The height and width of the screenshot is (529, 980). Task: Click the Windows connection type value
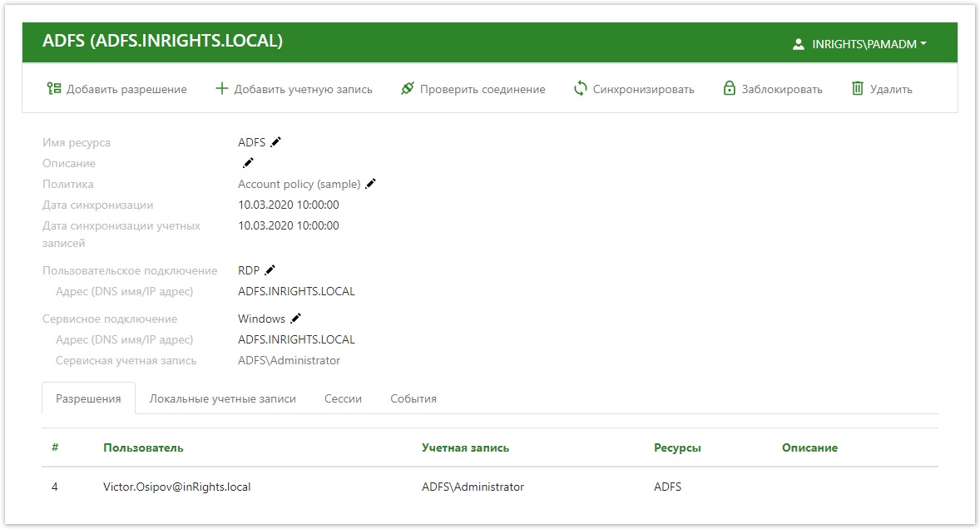point(261,319)
